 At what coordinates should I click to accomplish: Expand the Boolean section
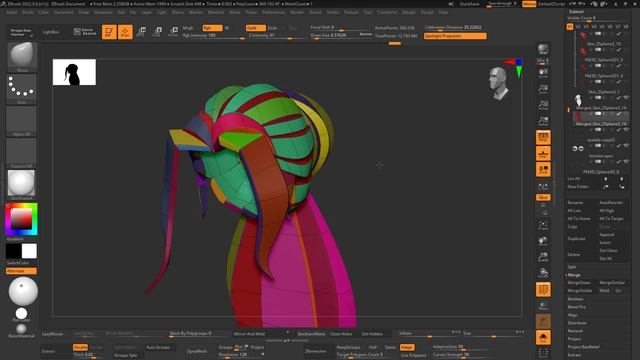[576, 299]
